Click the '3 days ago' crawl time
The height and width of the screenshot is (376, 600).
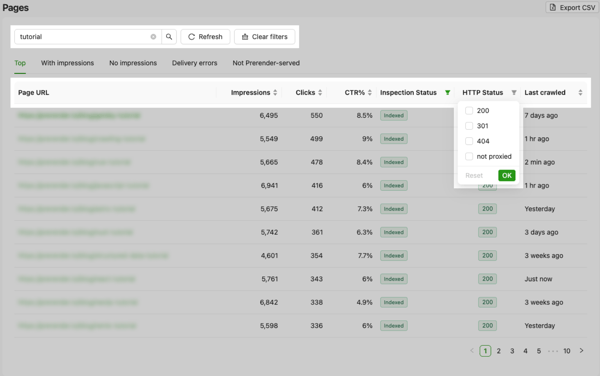coord(541,232)
